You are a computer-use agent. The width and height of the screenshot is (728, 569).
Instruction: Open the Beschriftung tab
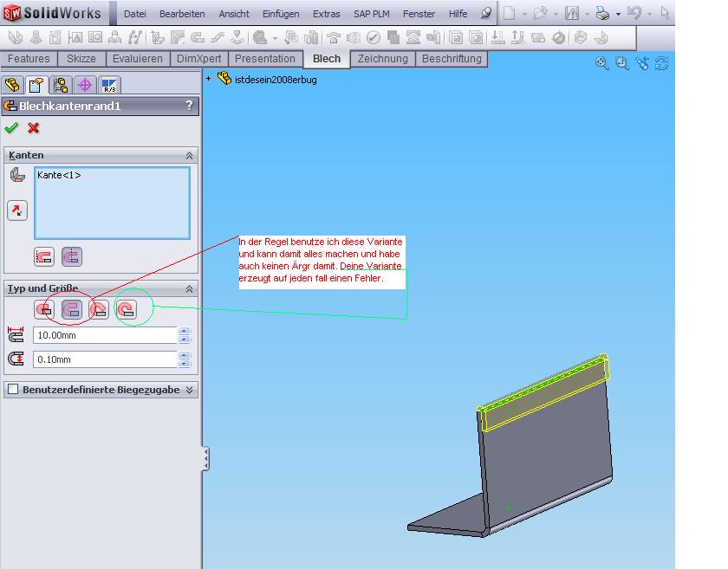452,59
